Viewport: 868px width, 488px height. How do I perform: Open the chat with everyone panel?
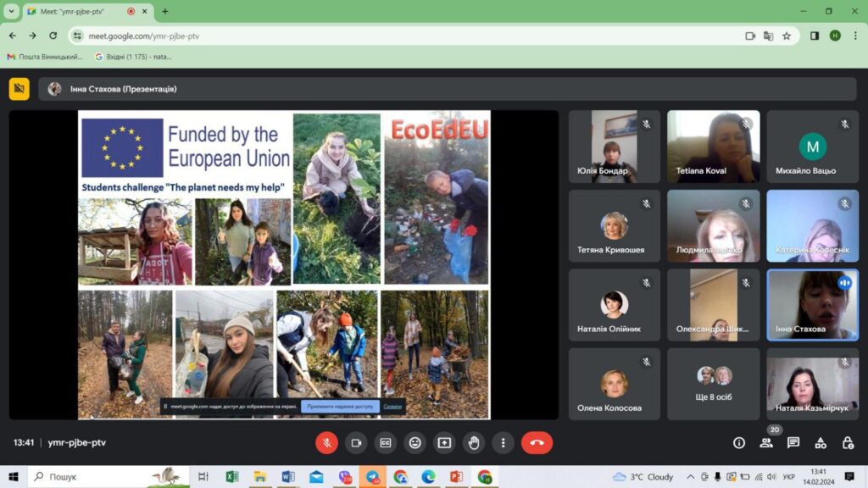click(793, 442)
